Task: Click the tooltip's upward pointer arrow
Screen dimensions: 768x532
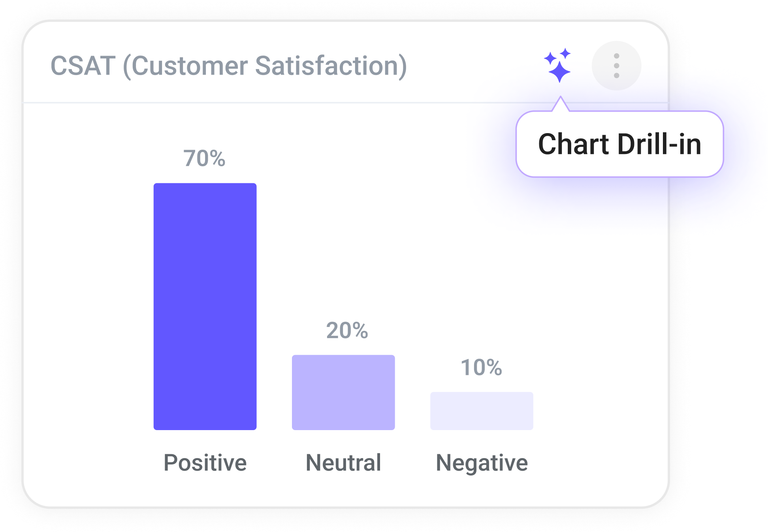Action: pos(560,105)
